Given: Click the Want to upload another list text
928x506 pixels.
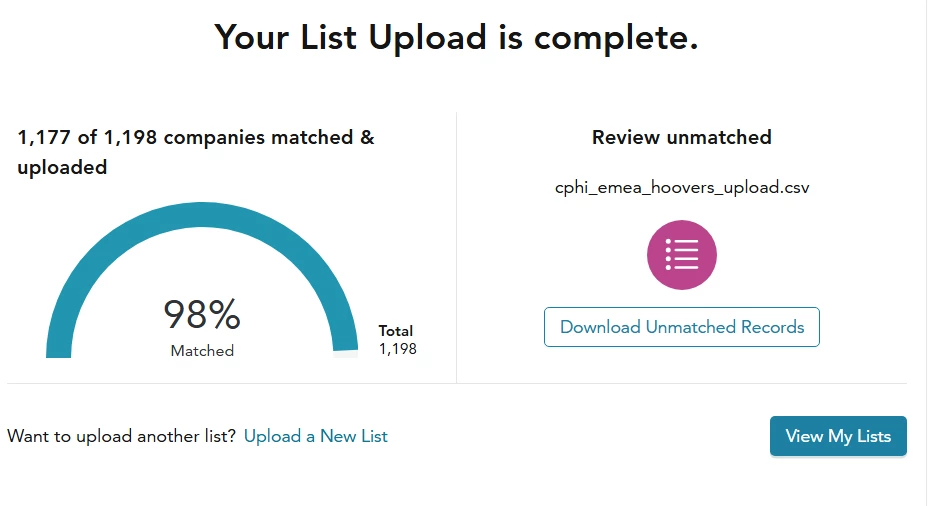Looking at the screenshot, I should point(121,436).
